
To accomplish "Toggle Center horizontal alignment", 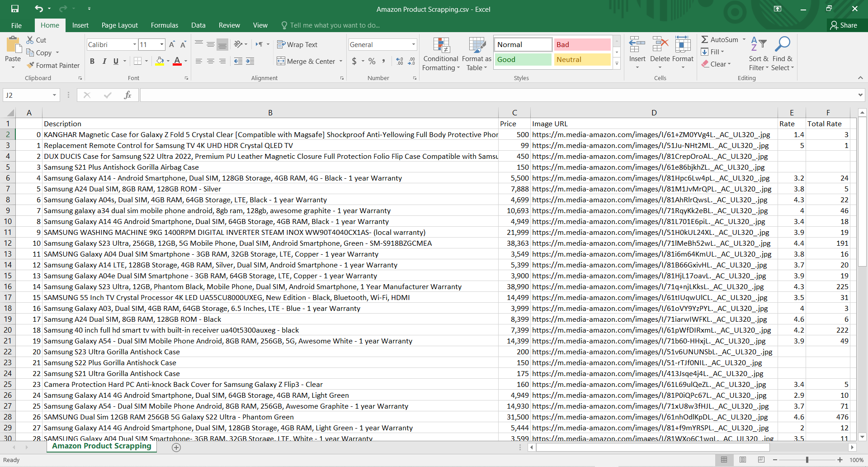I will (x=211, y=61).
